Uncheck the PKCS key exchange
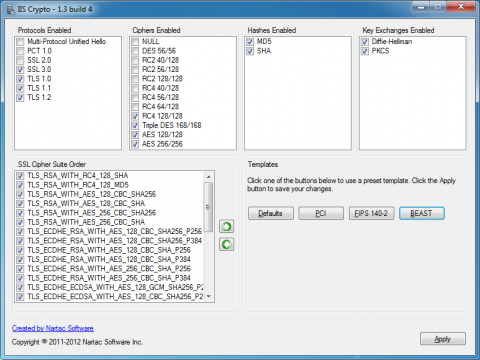 click(x=365, y=51)
